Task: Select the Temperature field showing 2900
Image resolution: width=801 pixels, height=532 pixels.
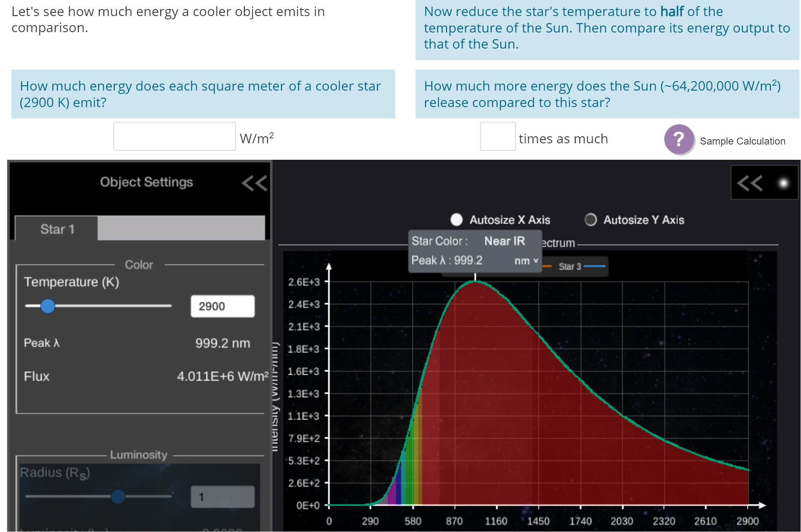Action: pyautogui.click(x=222, y=306)
